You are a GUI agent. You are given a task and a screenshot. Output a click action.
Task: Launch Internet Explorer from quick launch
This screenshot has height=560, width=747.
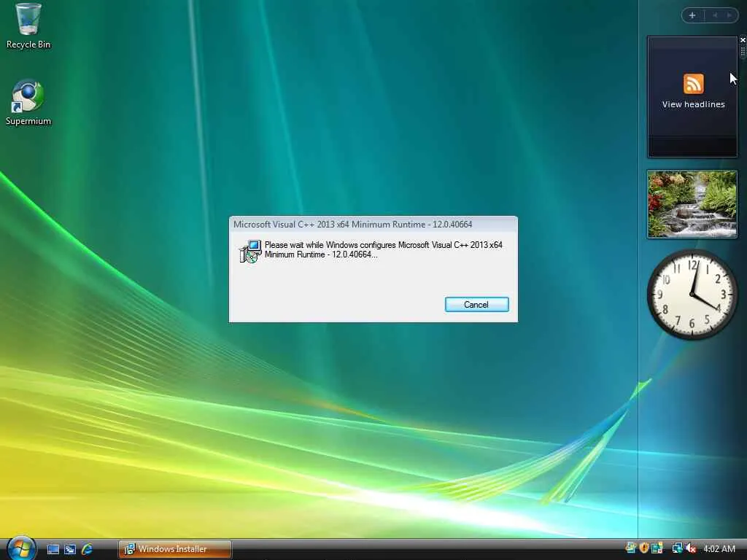pos(87,549)
